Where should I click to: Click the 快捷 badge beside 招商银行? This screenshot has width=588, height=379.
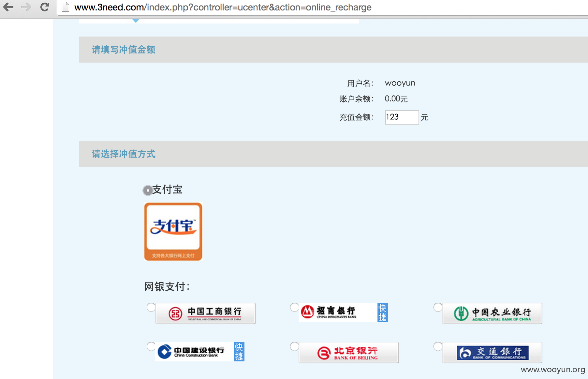[382, 312]
